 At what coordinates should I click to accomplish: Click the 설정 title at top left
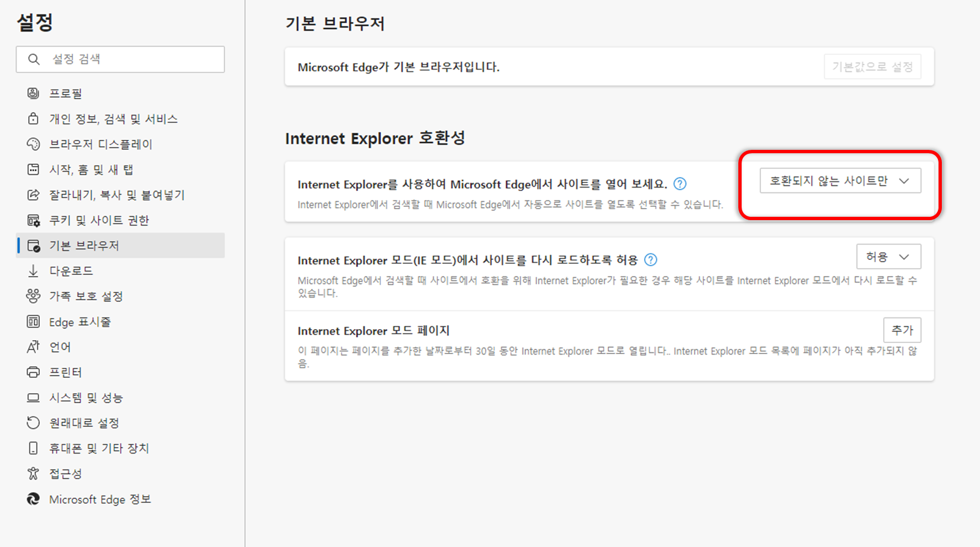[35, 22]
